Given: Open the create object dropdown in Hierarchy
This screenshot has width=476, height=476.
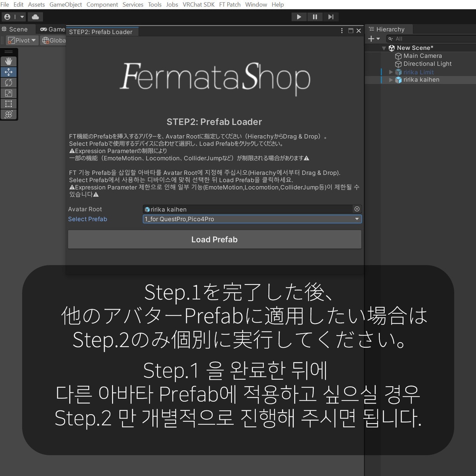Looking at the screenshot, I should (375, 38).
